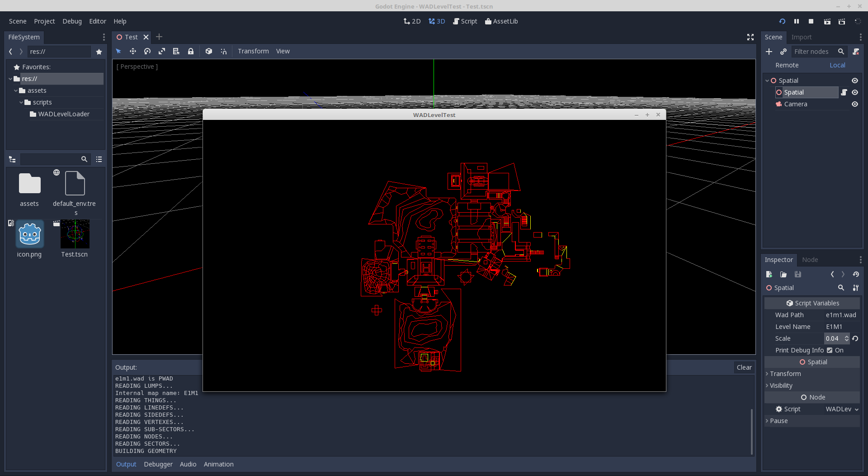The image size is (868, 476).
Task: Open the Debug menu
Action: (72, 21)
